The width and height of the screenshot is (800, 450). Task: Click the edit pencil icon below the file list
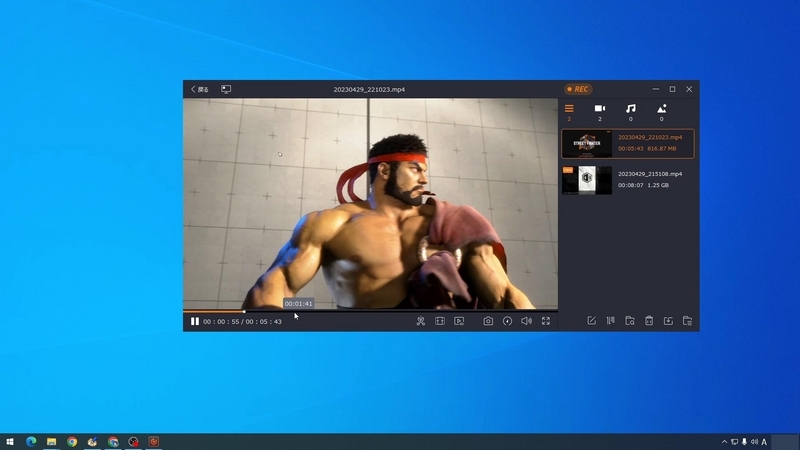[591, 320]
